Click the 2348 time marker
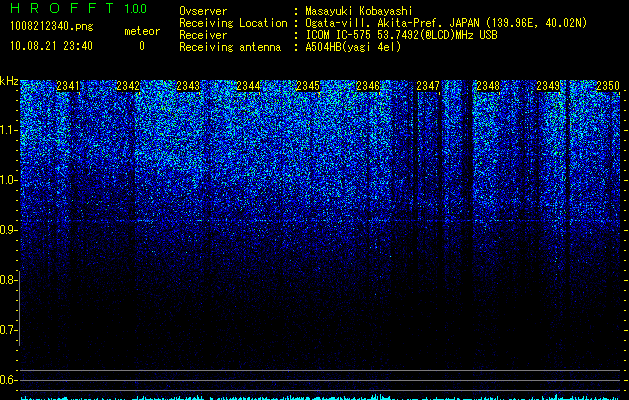This screenshot has height=400, width=629. [488, 86]
